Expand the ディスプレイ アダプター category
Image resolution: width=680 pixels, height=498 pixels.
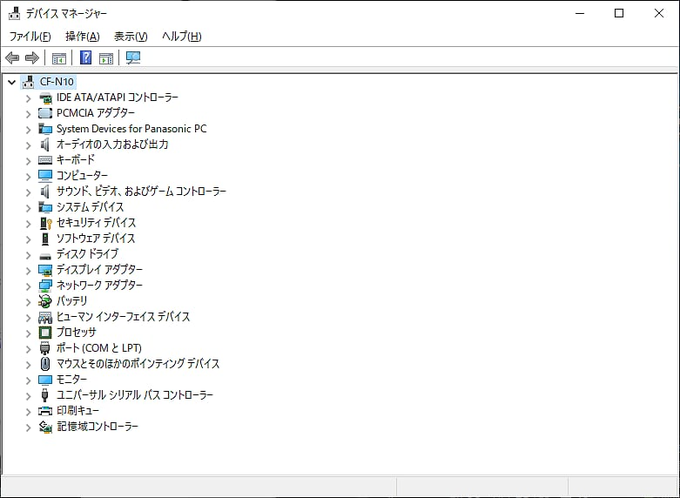(29, 271)
